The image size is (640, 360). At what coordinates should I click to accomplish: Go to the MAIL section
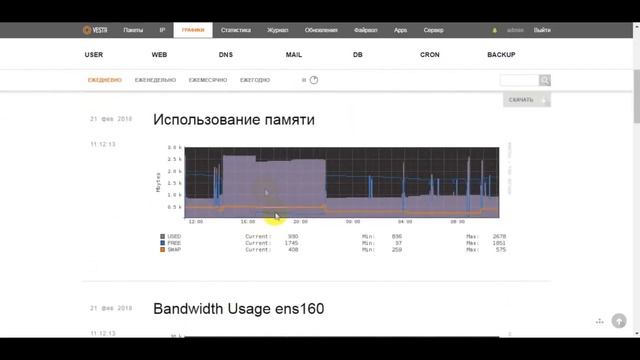[294, 55]
